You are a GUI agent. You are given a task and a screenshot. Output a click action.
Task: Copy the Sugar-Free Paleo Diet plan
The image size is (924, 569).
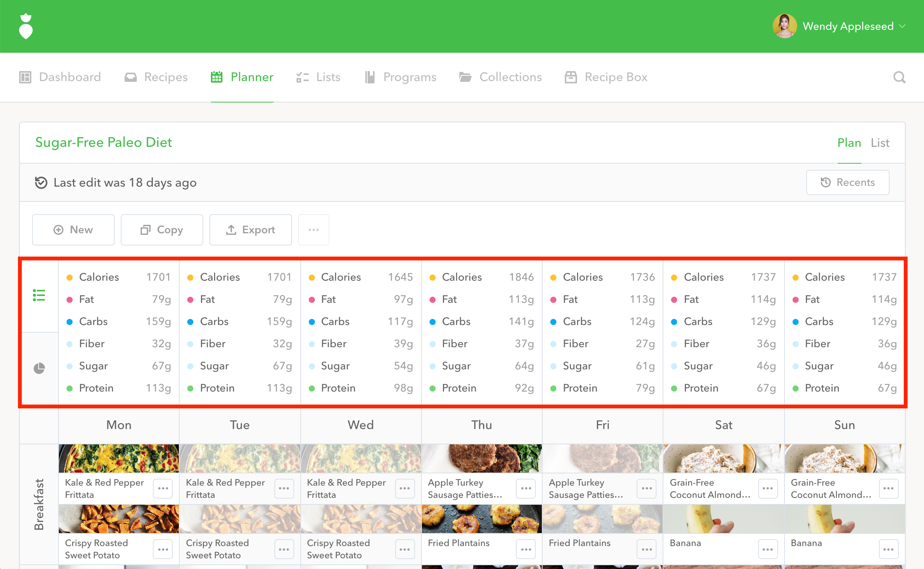point(162,229)
